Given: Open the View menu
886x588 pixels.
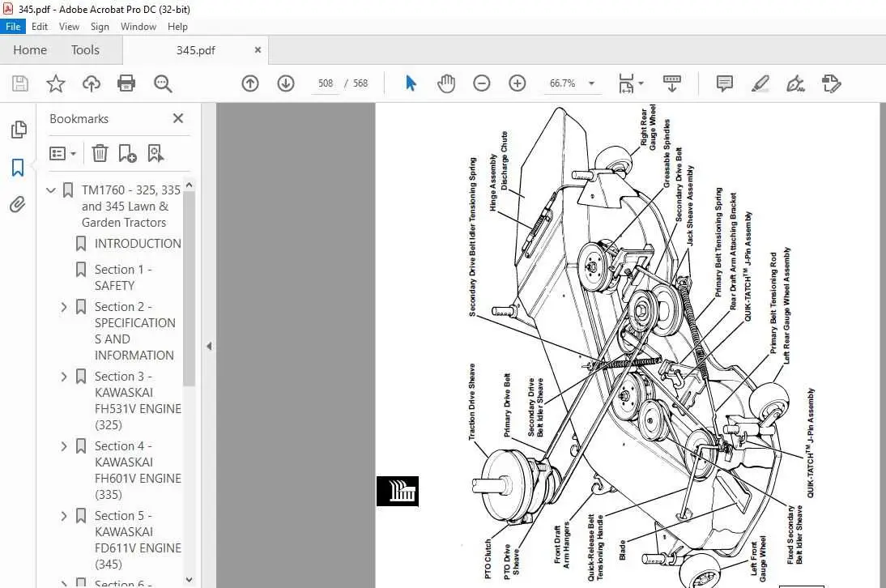Looking at the screenshot, I should tap(69, 27).
